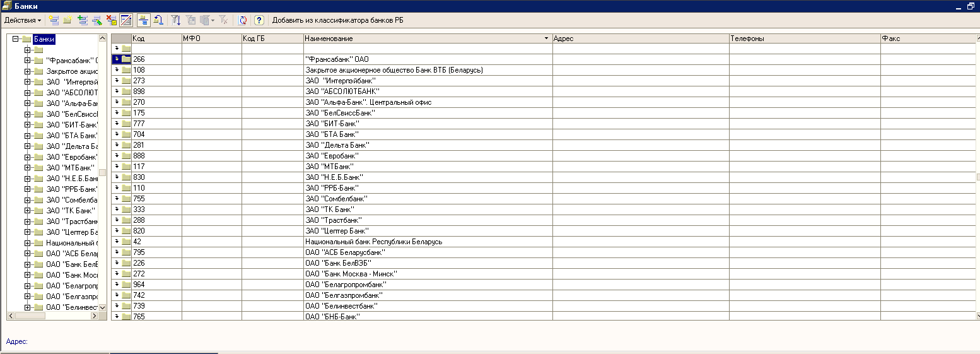Click the bank table scroll down arrow
Screen dimensions: 980x354
977,316
